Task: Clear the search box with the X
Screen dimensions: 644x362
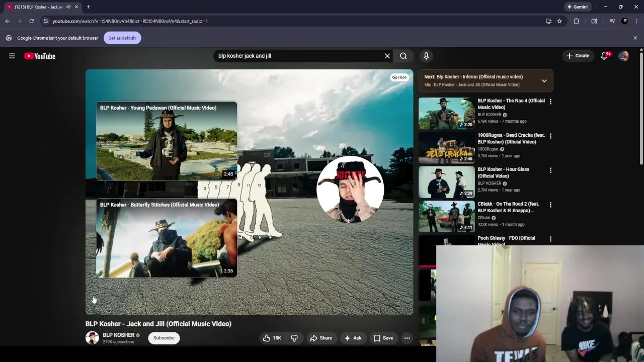Action: 387,56
